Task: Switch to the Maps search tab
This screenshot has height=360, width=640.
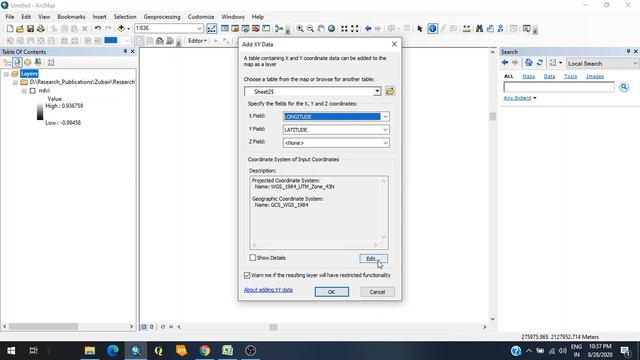Action: point(529,76)
